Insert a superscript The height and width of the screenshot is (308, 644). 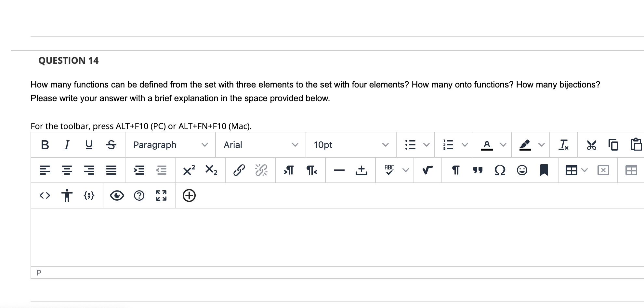[188, 170]
